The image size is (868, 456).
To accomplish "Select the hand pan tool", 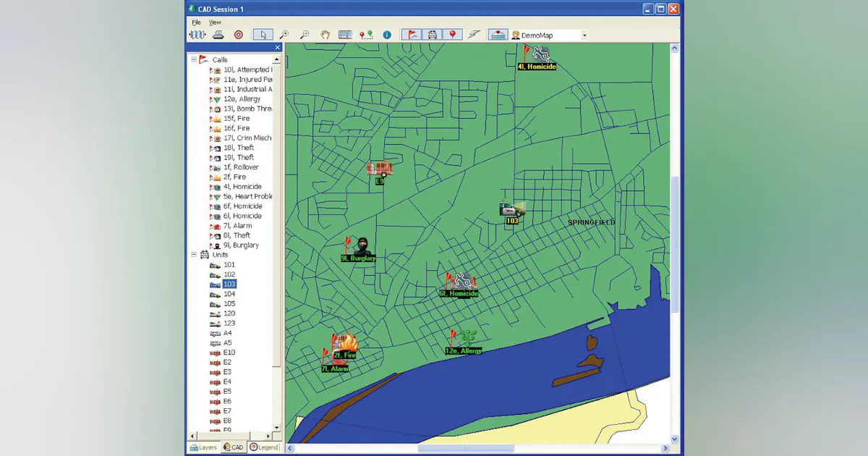I will click(325, 35).
